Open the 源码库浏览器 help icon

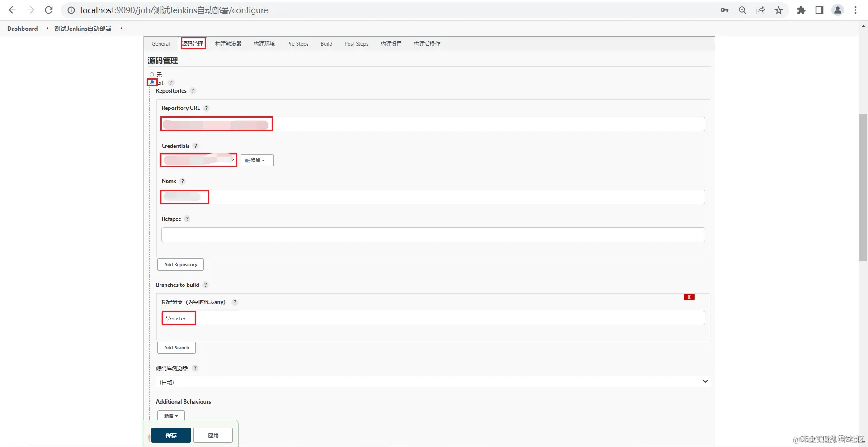pos(195,368)
